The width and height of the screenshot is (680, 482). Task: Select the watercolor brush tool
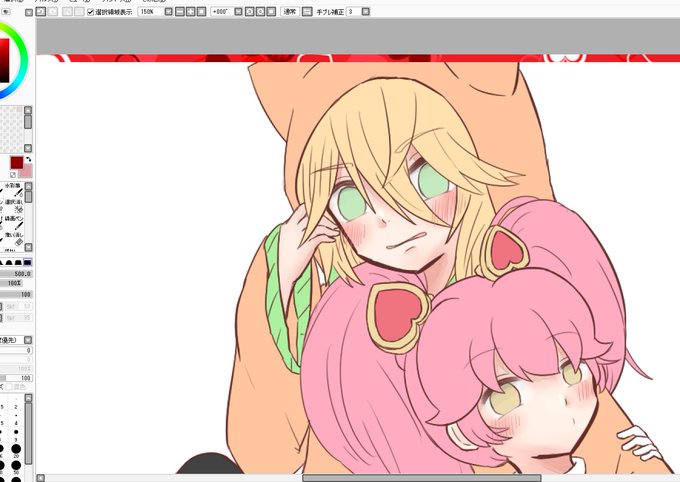coord(14,190)
